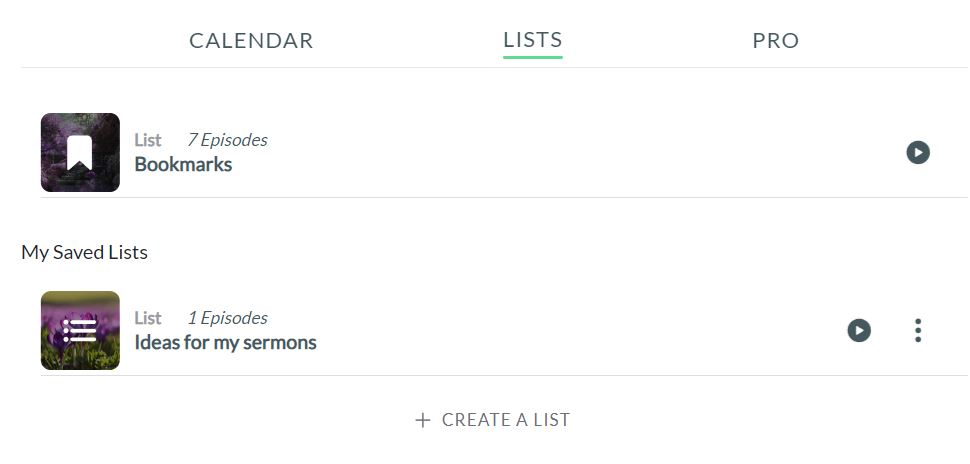Click the List label above Ideas for my sermons
This screenshot has width=970, height=464.
click(148, 318)
